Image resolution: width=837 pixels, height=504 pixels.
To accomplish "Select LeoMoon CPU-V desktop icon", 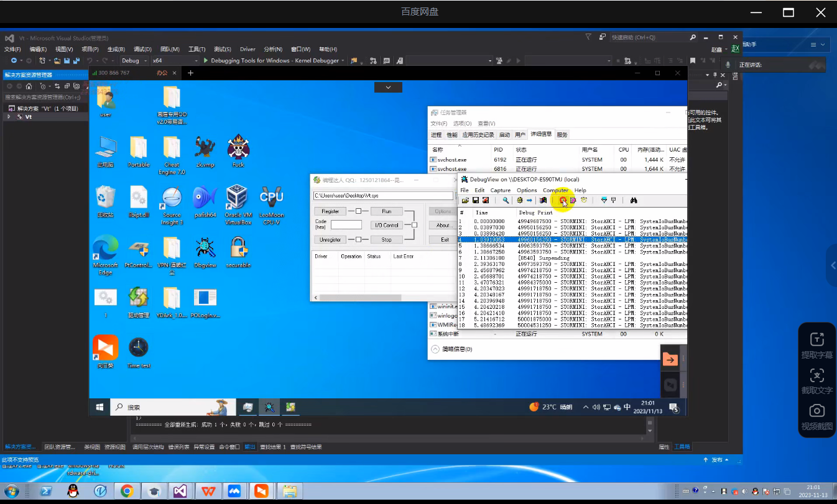I will pos(271,204).
